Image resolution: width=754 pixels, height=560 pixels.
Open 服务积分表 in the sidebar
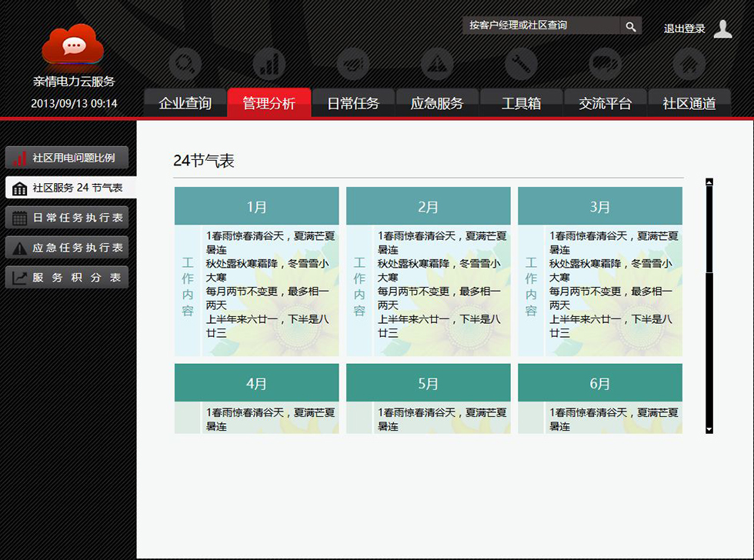pyautogui.click(x=67, y=278)
